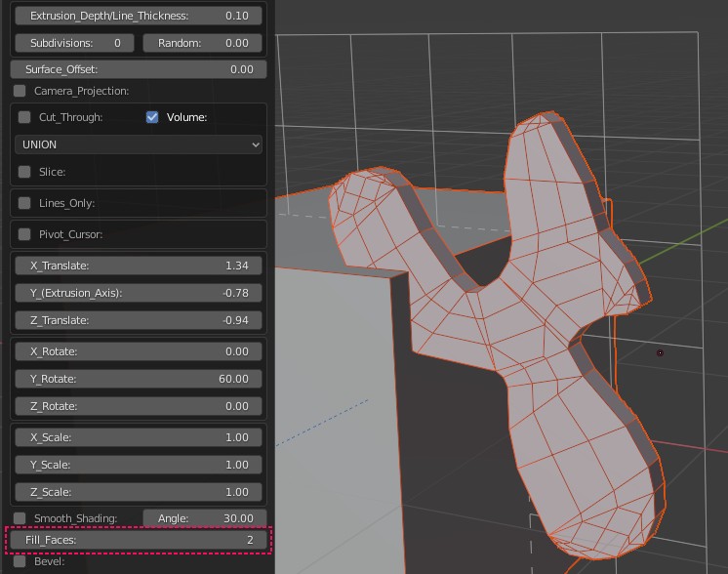Click the Fill_Faces value field
This screenshot has height=574, width=728.
tap(139, 540)
